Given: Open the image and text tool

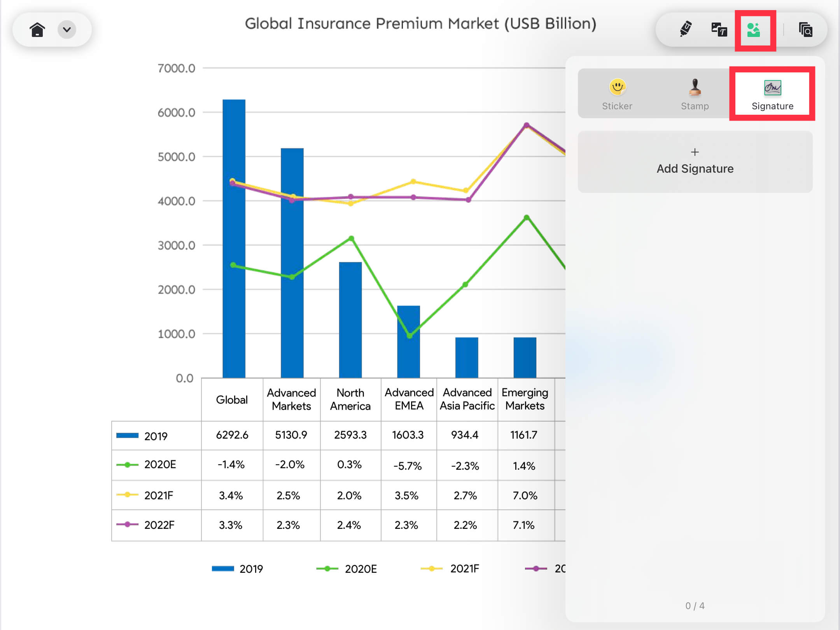Looking at the screenshot, I should (x=719, y=30).
